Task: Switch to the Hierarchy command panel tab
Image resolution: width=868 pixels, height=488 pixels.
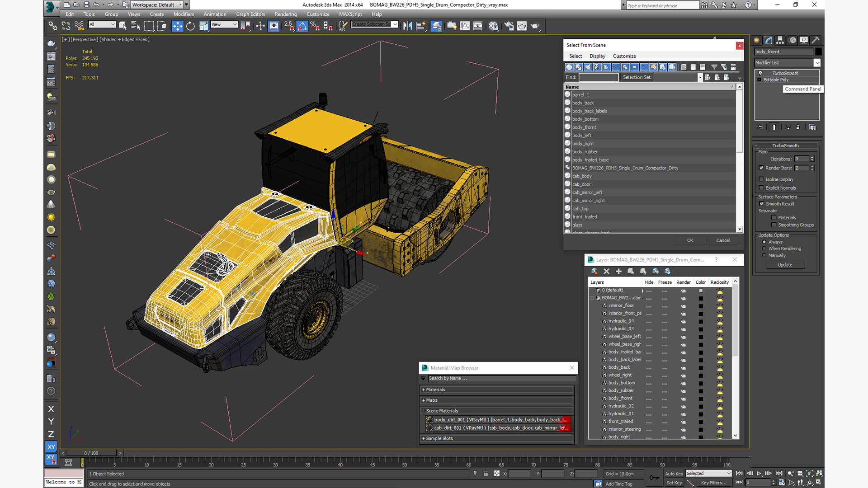Action: (x=780, y=40)
